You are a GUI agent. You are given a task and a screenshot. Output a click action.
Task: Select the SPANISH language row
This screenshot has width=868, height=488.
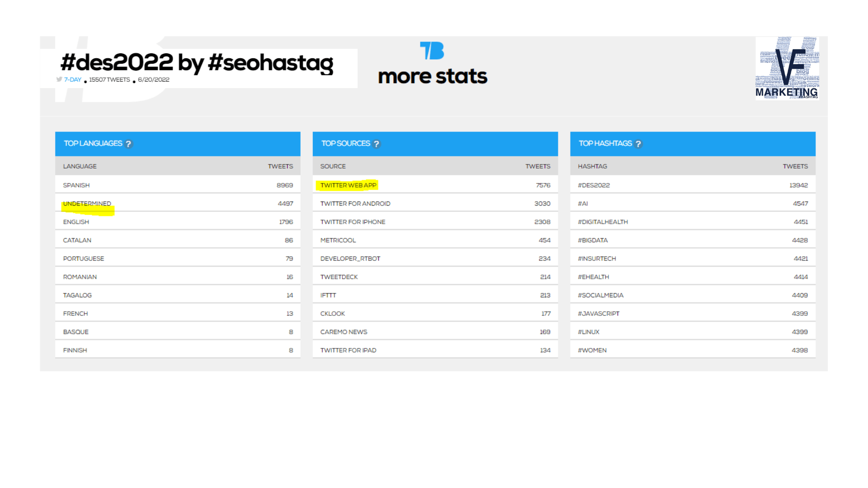coord(178,185)
